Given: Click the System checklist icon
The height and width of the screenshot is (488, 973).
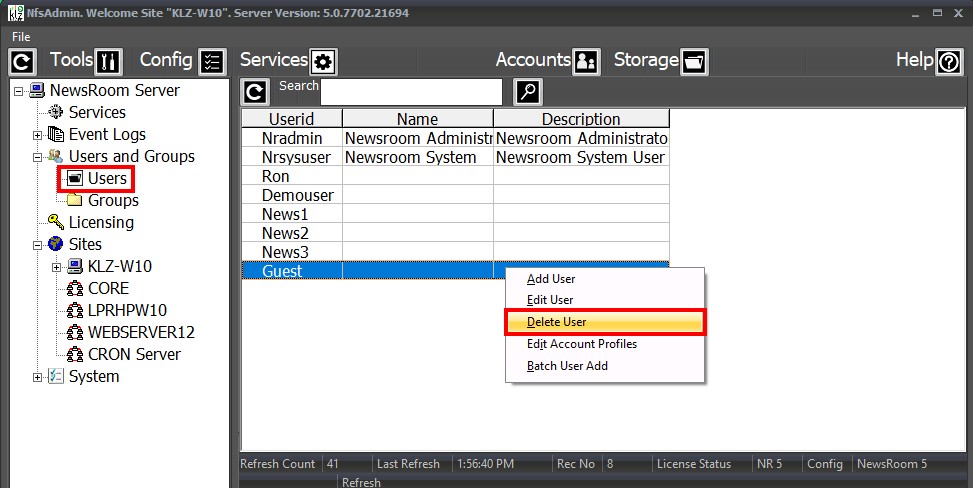Looking at the screenshot, I should 56,376.
